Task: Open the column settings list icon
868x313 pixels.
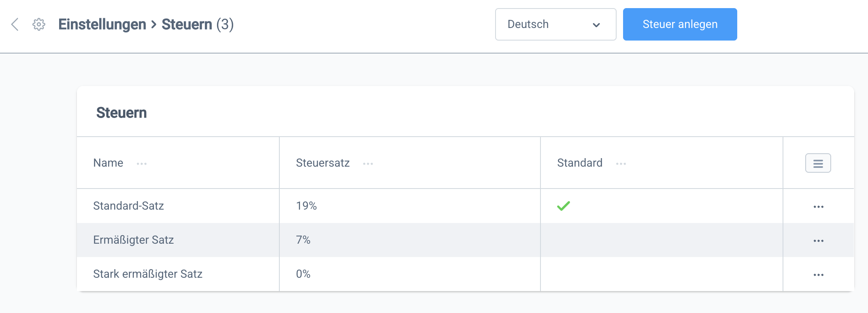Action: (x=818, y=163)
